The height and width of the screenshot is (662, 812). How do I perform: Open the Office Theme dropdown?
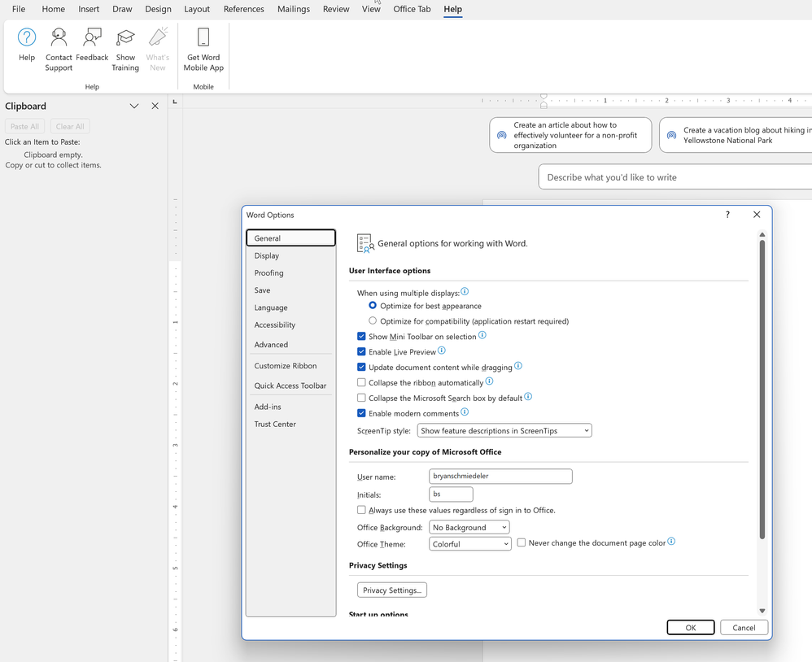[x=470, y=544]
